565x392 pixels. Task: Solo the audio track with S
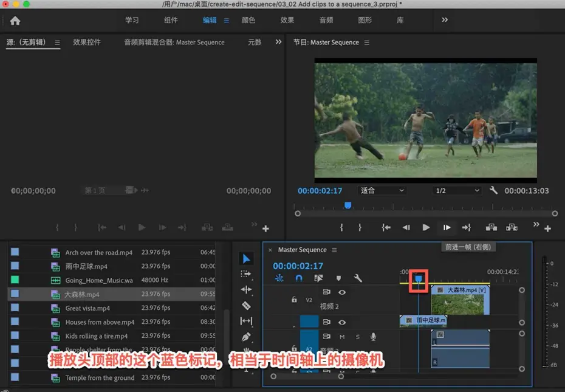coord(357,337)
